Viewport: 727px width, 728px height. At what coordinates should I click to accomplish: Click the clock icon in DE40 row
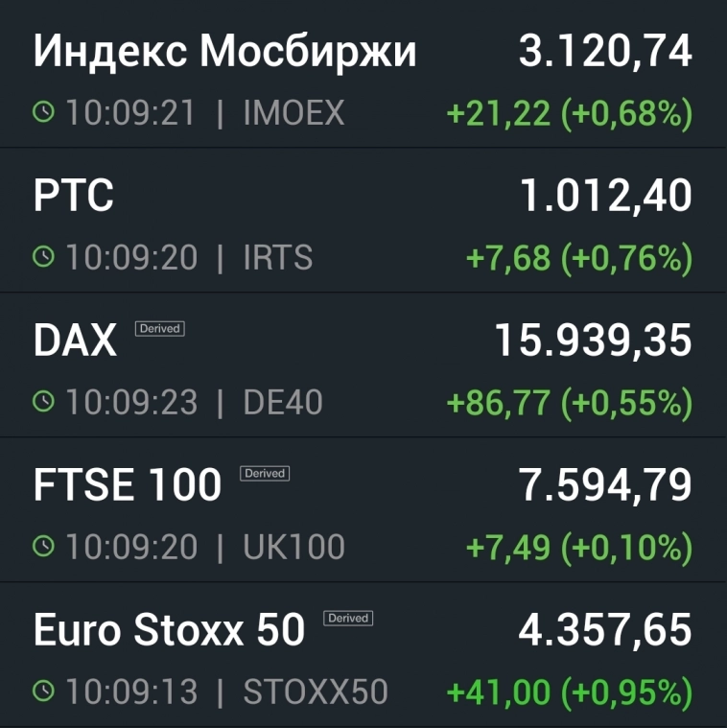pos(43,402)
